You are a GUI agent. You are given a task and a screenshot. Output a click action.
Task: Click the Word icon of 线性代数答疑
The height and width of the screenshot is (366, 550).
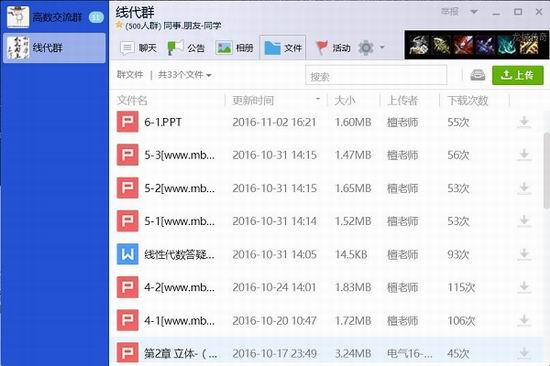click(x=127, y=254)
